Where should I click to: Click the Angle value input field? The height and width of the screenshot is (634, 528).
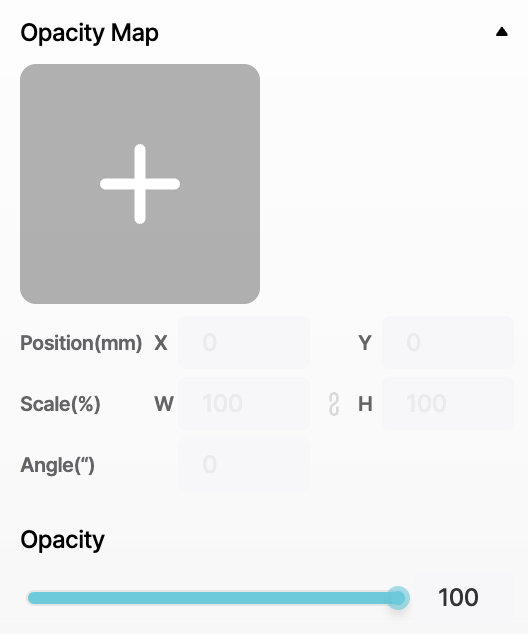tap(244, 464)
